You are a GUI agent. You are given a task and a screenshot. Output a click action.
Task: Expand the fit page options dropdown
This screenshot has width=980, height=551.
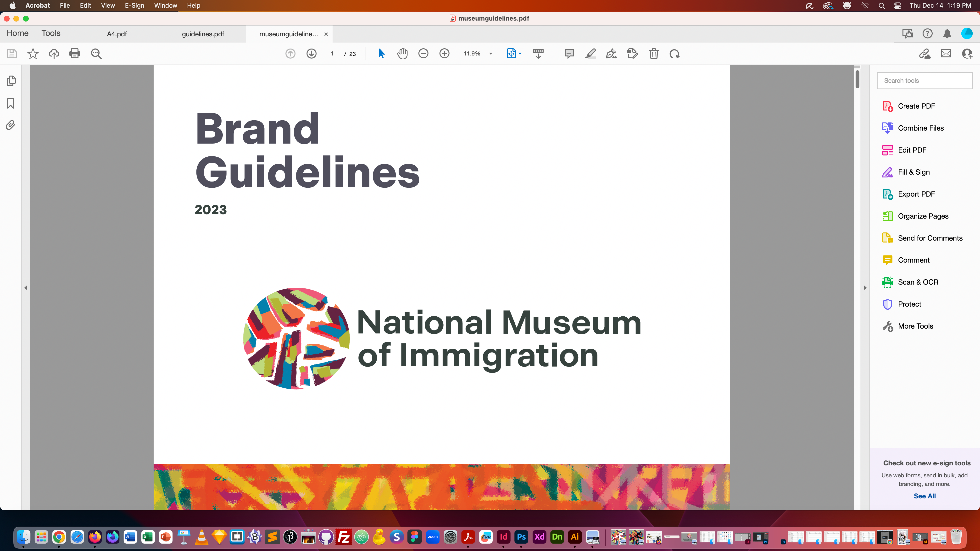pyautogui.click(x=520, y=54)
